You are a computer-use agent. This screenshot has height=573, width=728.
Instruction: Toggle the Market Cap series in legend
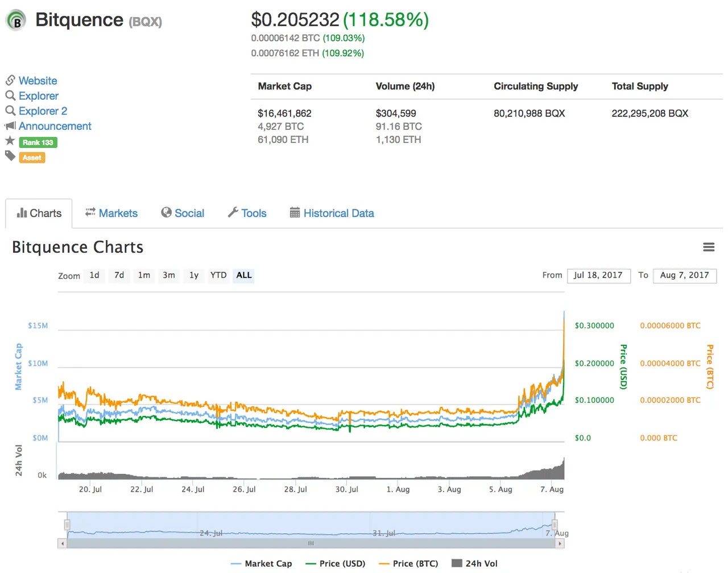pos(262,563)
